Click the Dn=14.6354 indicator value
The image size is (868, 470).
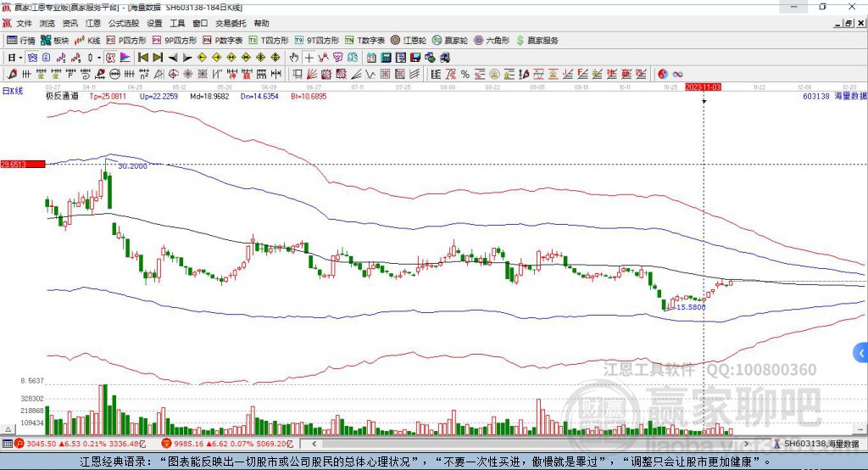pyautogui.click(x=259, y=96)
